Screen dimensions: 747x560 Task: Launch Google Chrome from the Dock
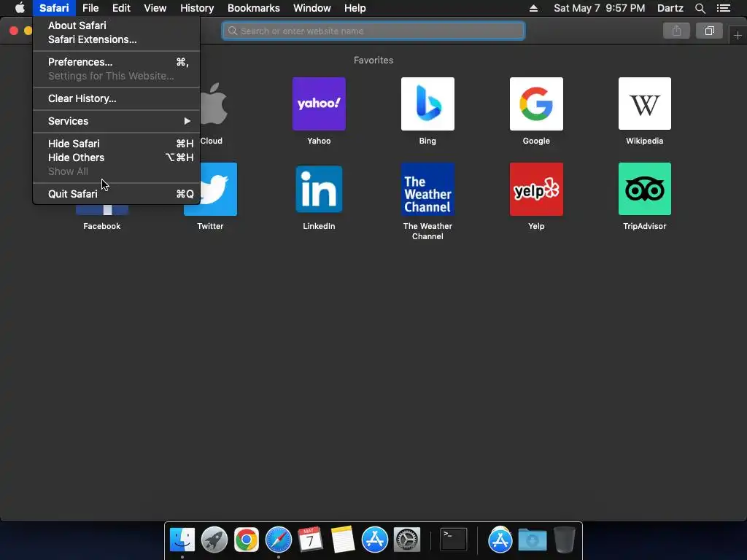tap(247, 540)
